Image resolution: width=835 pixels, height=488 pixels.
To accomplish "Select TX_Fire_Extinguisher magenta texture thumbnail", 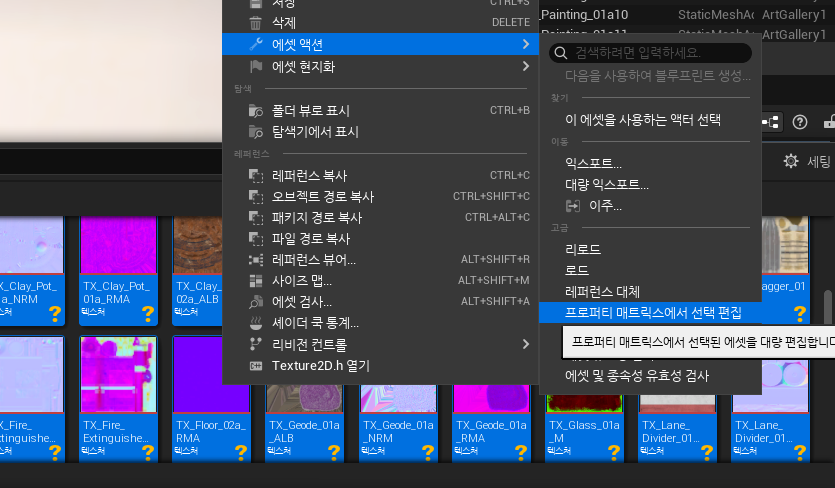I will tap(118, 375).
